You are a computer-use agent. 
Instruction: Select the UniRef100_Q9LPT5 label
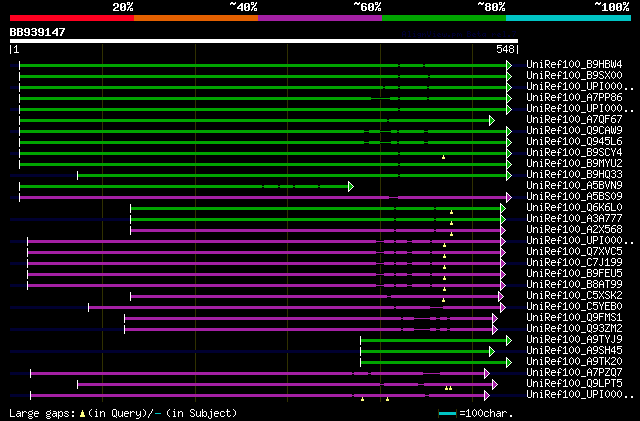click(574, 383)
